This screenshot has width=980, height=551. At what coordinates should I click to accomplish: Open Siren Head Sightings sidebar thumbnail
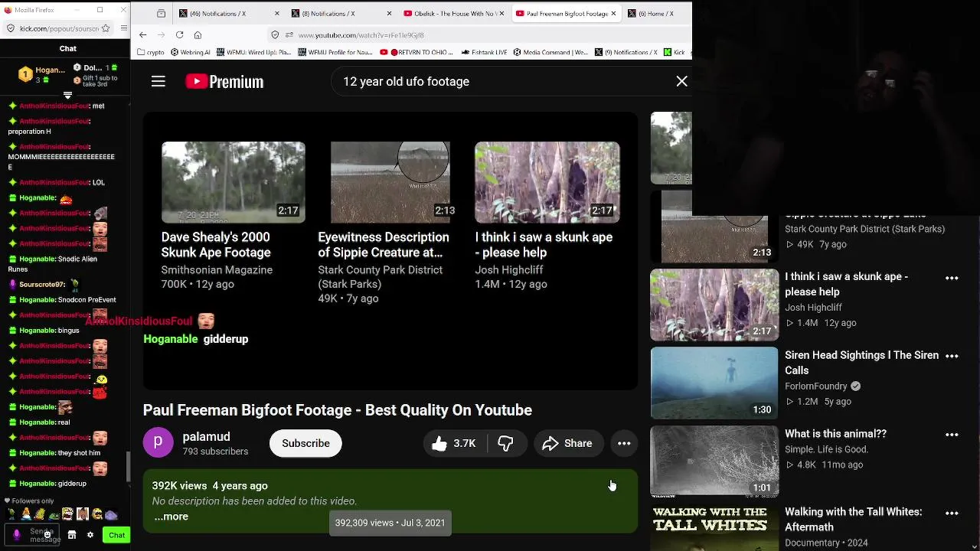click(714, 383)
